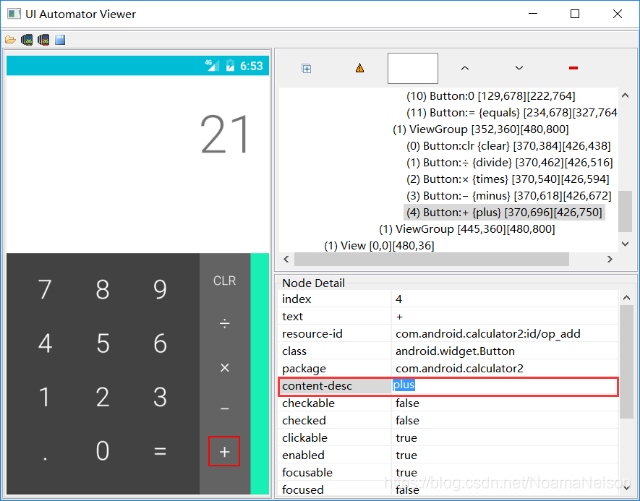Select the Button:× {times} node
Screen dimensions: 640x501
click(x=508, y=179)
